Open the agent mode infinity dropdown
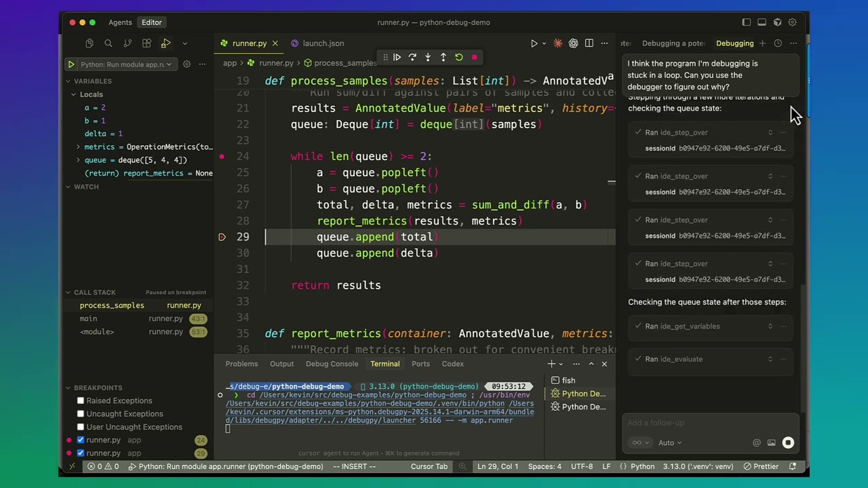 (640, 443)
